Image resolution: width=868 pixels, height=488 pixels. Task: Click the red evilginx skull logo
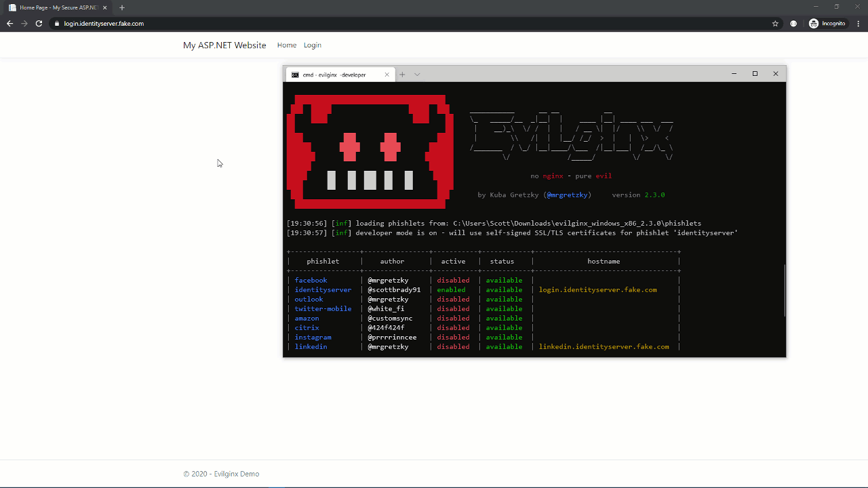[370, 151]
